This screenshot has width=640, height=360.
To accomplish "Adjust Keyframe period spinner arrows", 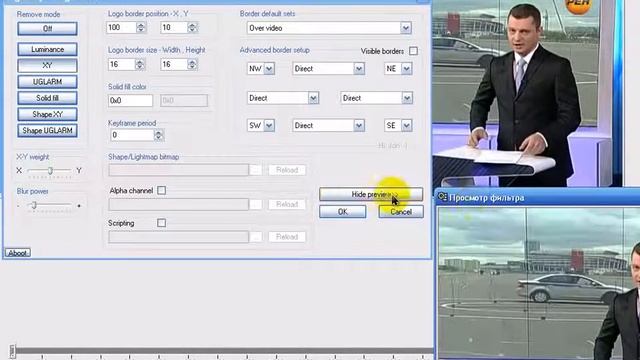I will [x=159, y=135].
